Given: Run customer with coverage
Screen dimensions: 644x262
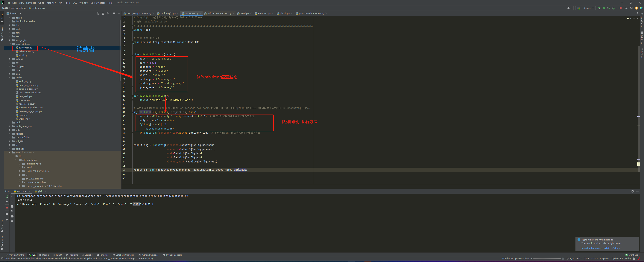Looking at the screenshot, I should coord(608,8).
